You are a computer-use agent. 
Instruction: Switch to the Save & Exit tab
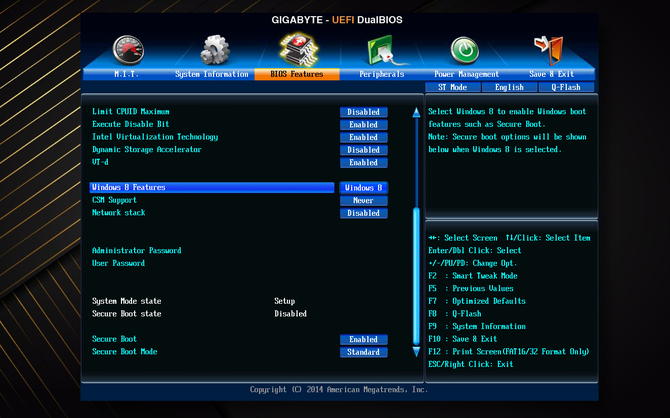click(x=551, y=74)
